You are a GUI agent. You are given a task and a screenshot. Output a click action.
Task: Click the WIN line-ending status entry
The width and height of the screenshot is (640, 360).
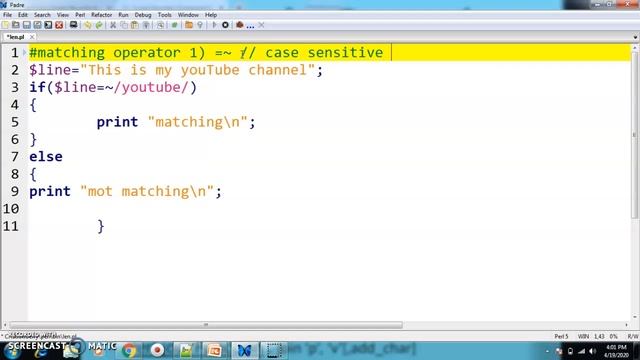point(583,336)
